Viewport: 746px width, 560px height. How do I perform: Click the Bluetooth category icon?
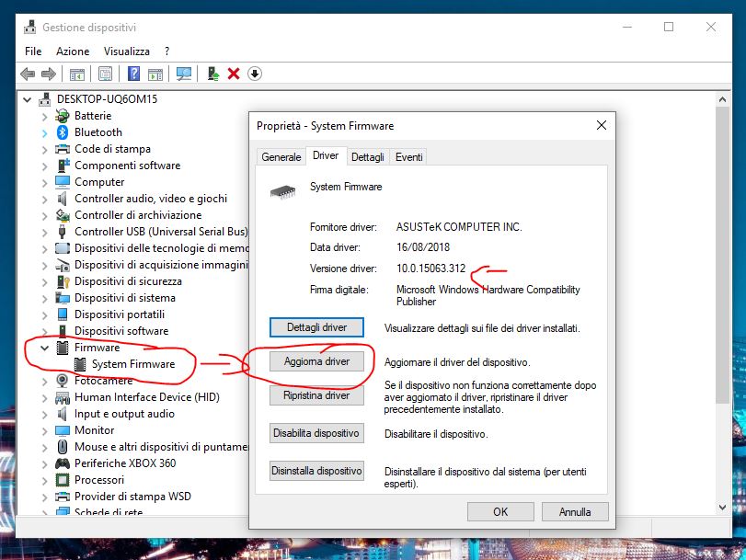coord(63,132)
